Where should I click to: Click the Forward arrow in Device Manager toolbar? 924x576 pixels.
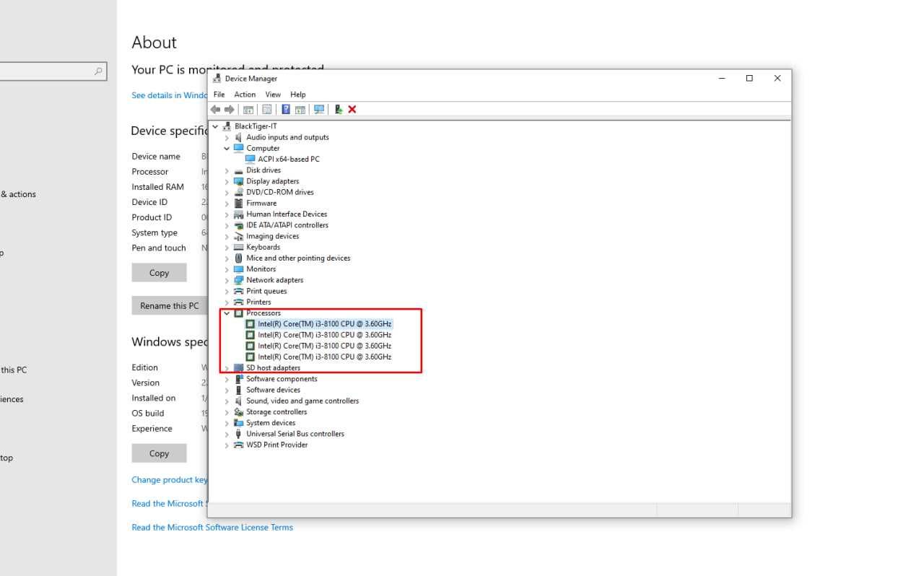pos(230,109)
